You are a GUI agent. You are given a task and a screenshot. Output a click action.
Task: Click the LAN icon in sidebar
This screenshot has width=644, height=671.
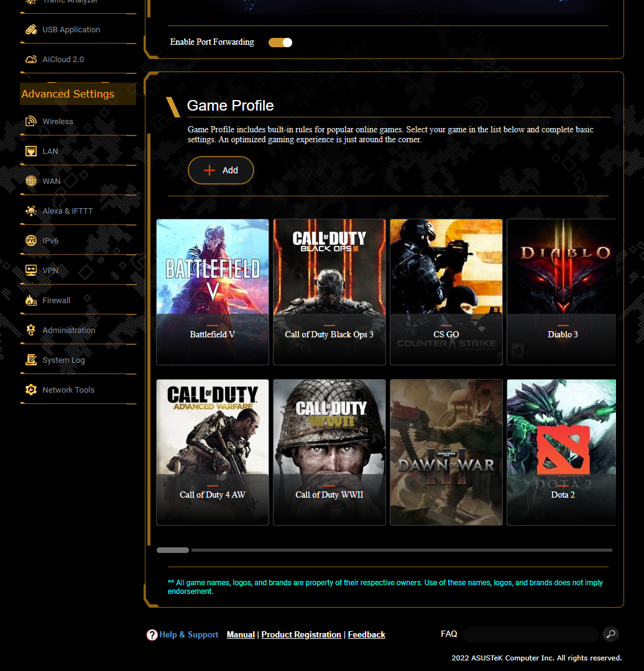point(31,151)
